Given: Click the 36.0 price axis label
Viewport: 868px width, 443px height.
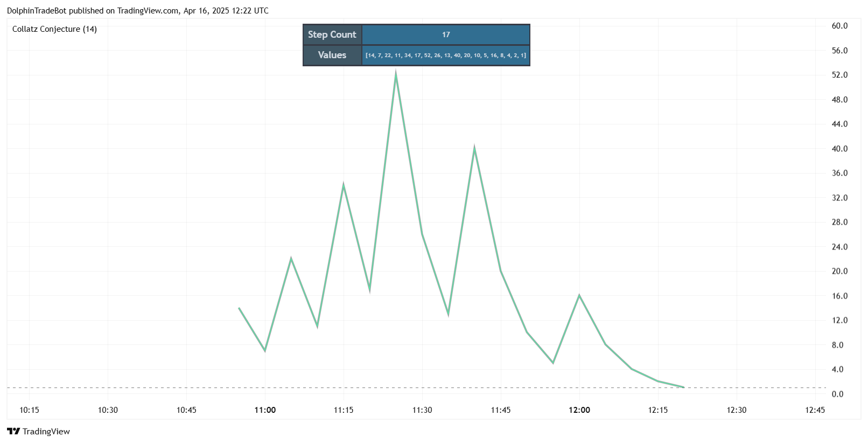Looking at the screenshot, I should (839, 173).
